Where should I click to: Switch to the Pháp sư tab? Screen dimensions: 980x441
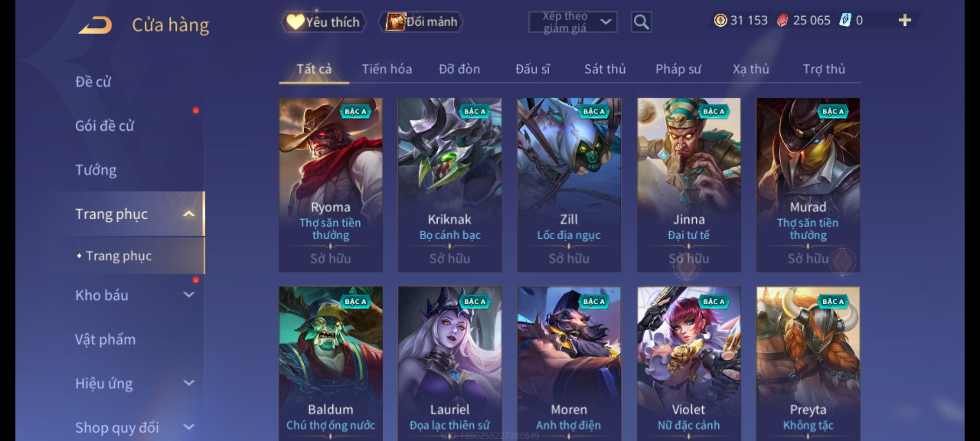(678, 69)
